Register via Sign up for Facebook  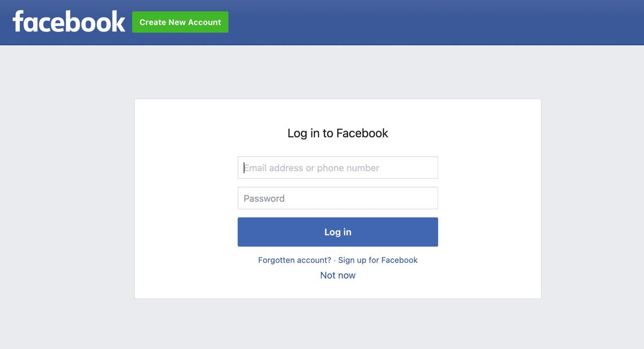click(x=378, y=260)
